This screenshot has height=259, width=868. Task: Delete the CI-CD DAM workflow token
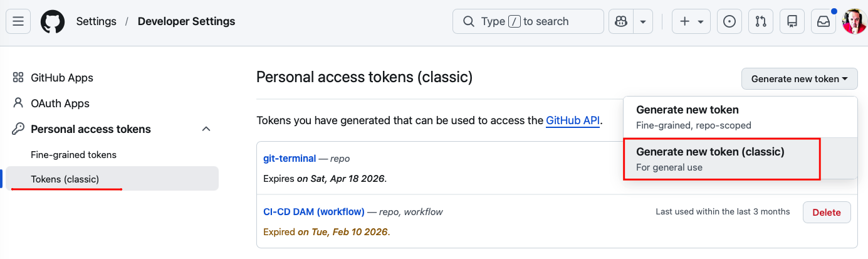click(826, 213)
